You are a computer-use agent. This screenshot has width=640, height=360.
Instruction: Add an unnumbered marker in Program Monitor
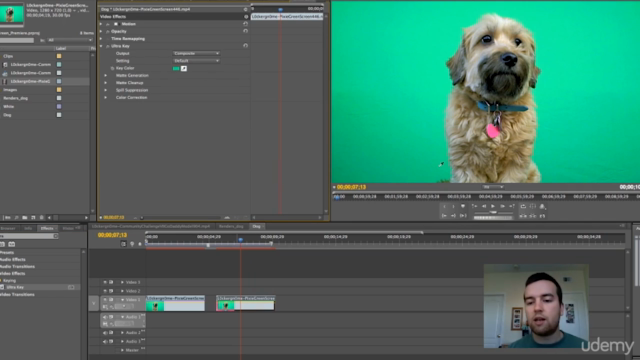[x=463, y=207]
